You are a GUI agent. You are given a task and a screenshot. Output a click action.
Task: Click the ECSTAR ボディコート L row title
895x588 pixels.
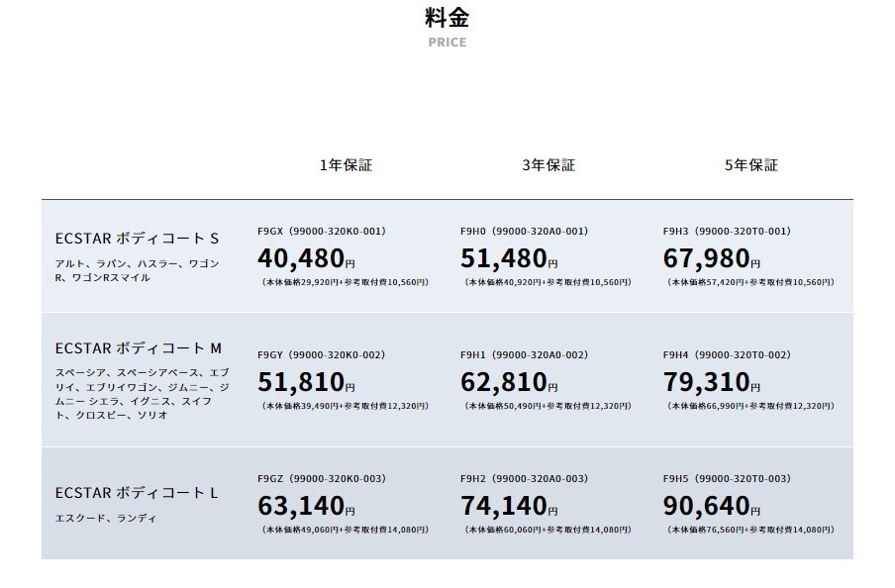(x=137, y=493)
